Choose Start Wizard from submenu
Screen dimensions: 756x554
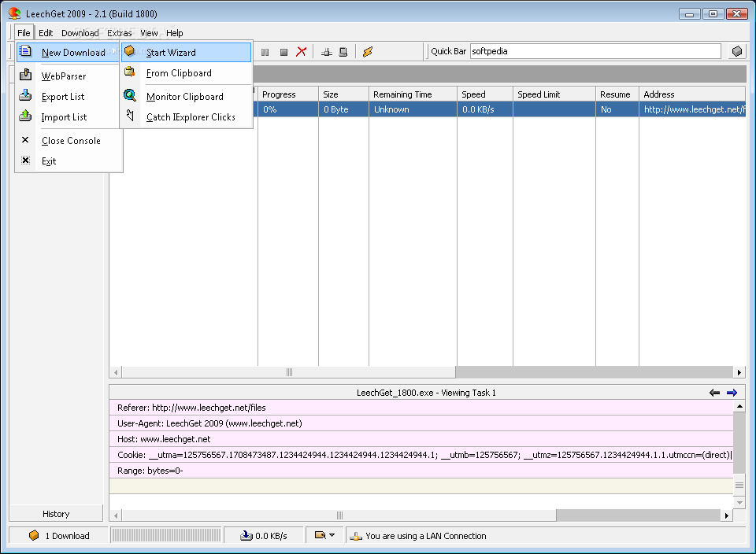[186, 52]
